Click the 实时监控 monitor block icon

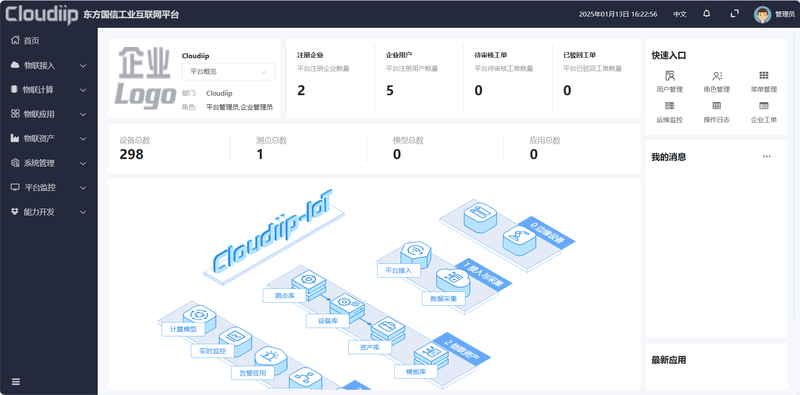(x=235, y=339)
